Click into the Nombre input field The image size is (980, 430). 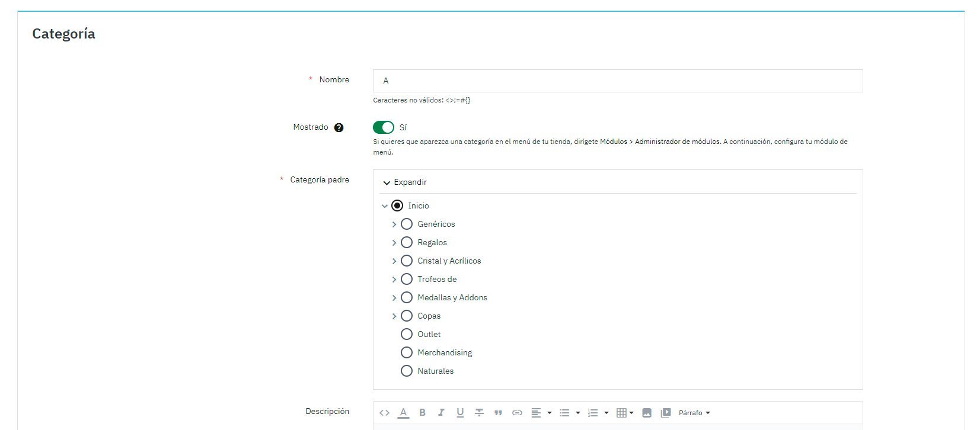click(618, 81)
